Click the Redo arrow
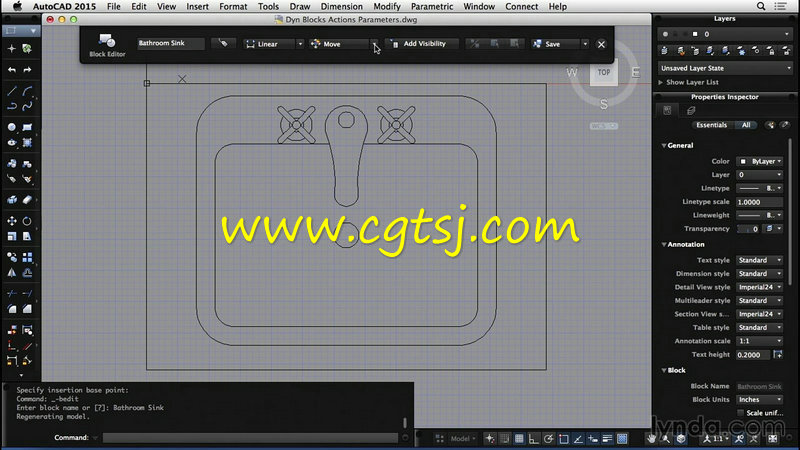 28,70
